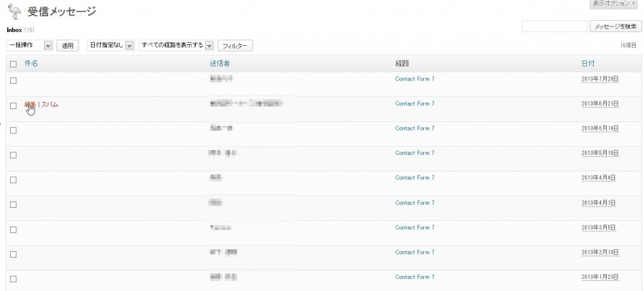Screen dimensions: 644x291
Task: Click the 適用 apply button
Action: (67, 45)
